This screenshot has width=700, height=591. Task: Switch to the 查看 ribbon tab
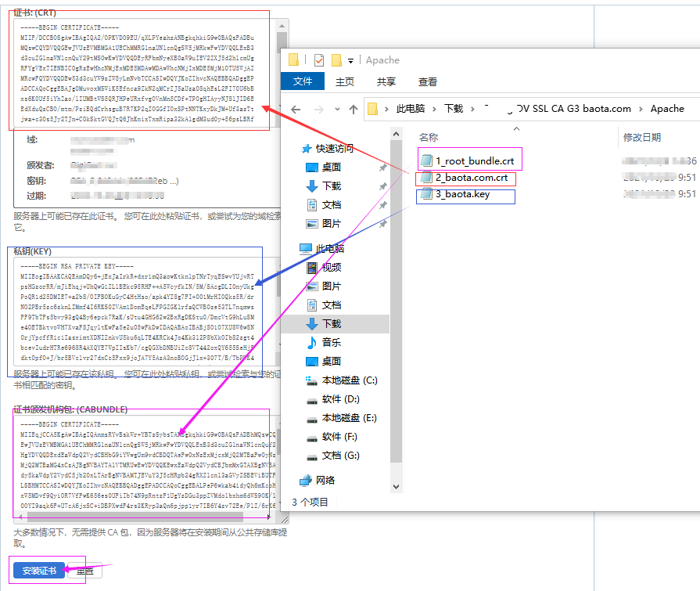(x=428, y=81)
